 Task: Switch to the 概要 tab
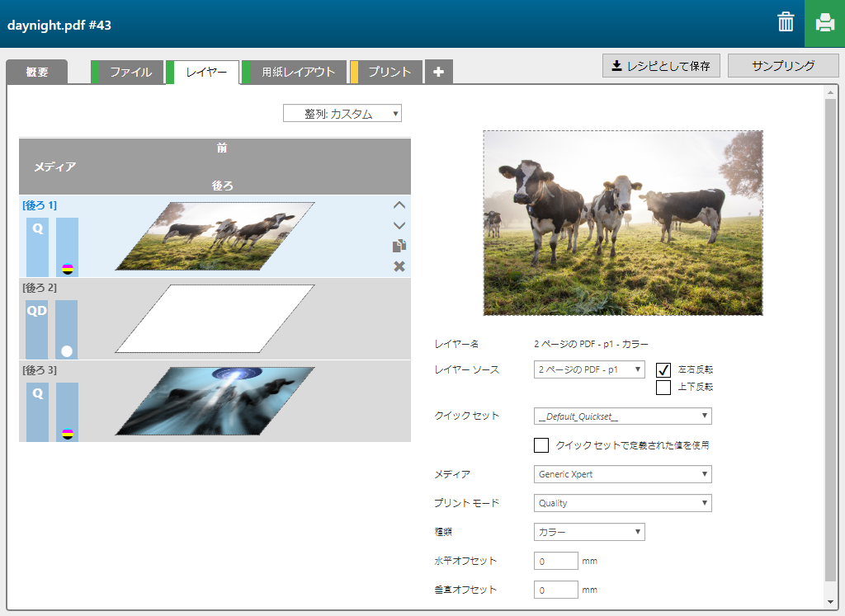tap(36, 72)
